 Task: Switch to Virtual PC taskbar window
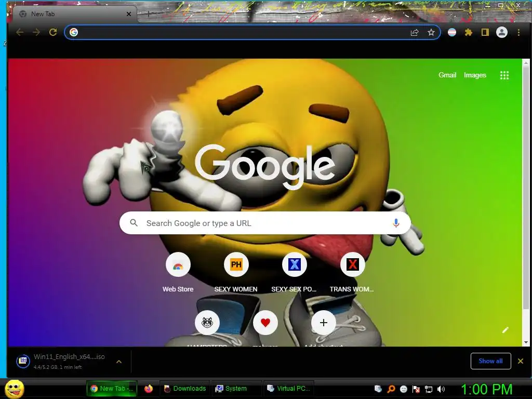(289, 389)
